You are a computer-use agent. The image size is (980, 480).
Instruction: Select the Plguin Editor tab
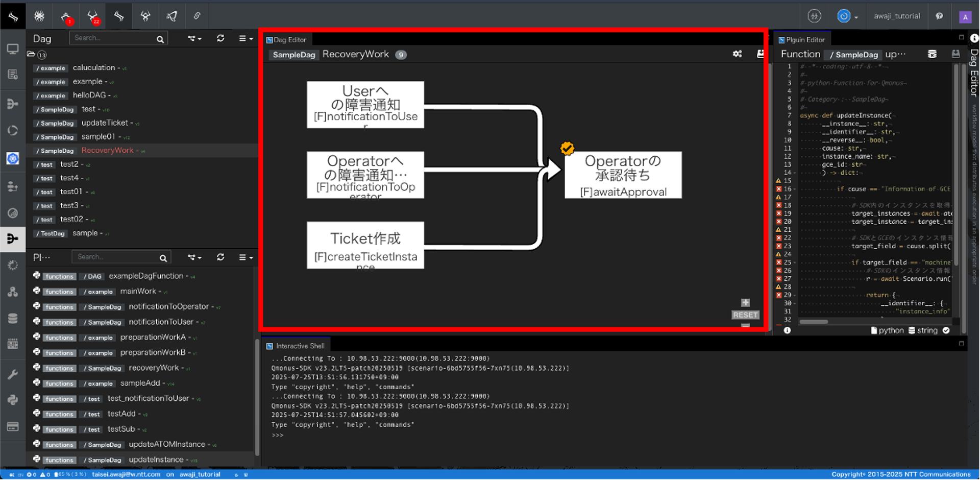coord(804,40)
